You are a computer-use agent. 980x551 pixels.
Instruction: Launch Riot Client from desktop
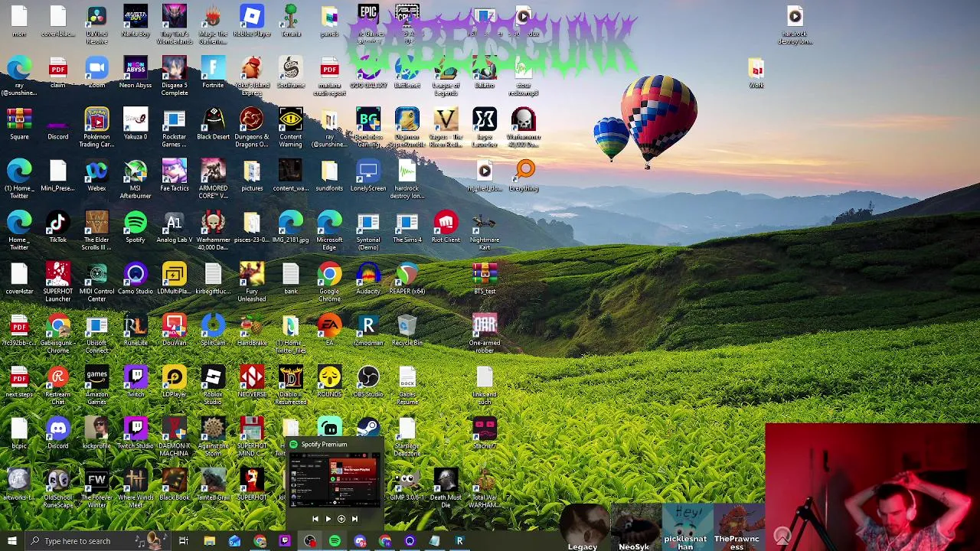coord(446,228)
